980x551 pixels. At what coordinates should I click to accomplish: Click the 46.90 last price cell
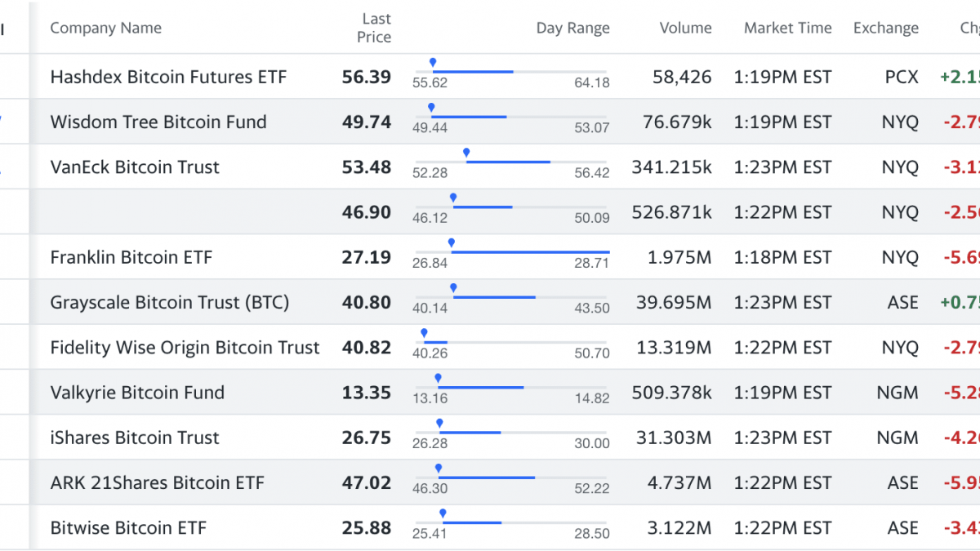point(367,212)
